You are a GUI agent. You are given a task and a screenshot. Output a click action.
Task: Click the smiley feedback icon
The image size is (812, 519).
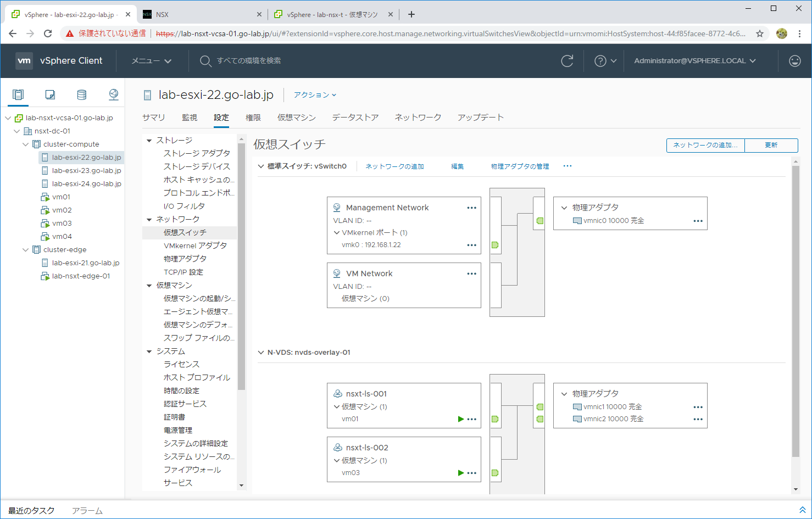coord(795,61)
